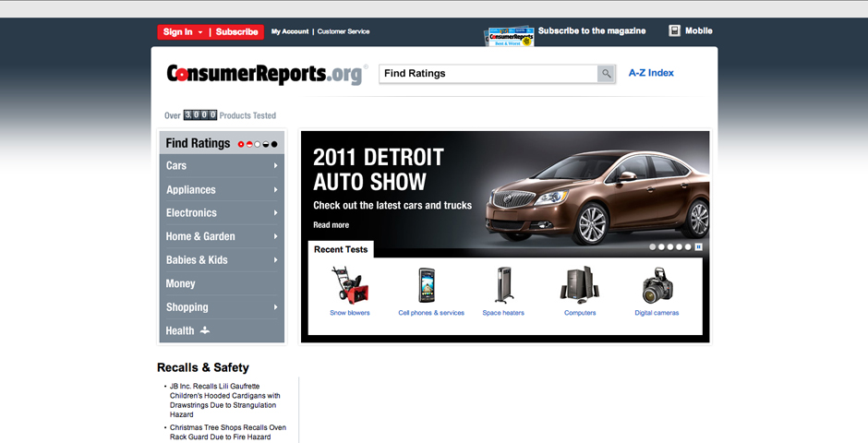Click the Space heaters link

pyautogui.click(x=503, y=313)
